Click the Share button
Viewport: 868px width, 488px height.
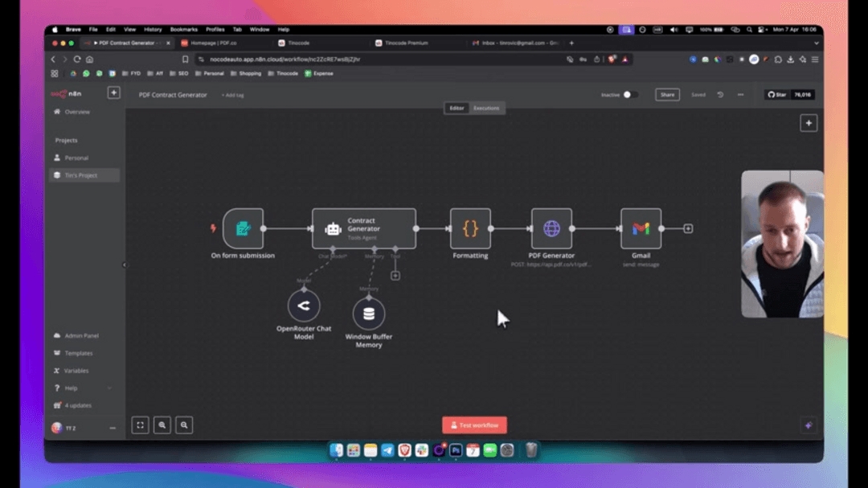(x=667, y=94)
